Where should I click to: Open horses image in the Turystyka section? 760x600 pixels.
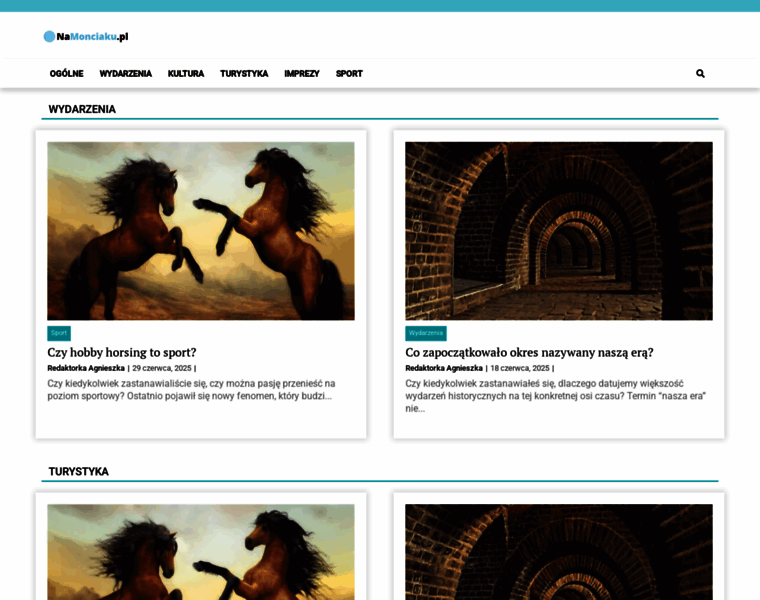pos(201,552)
